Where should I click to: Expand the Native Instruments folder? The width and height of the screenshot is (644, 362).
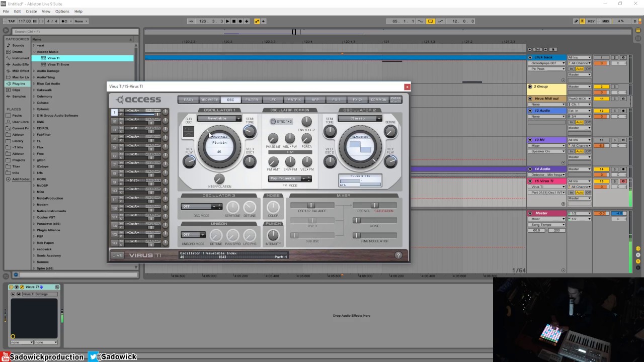(34, 211)
